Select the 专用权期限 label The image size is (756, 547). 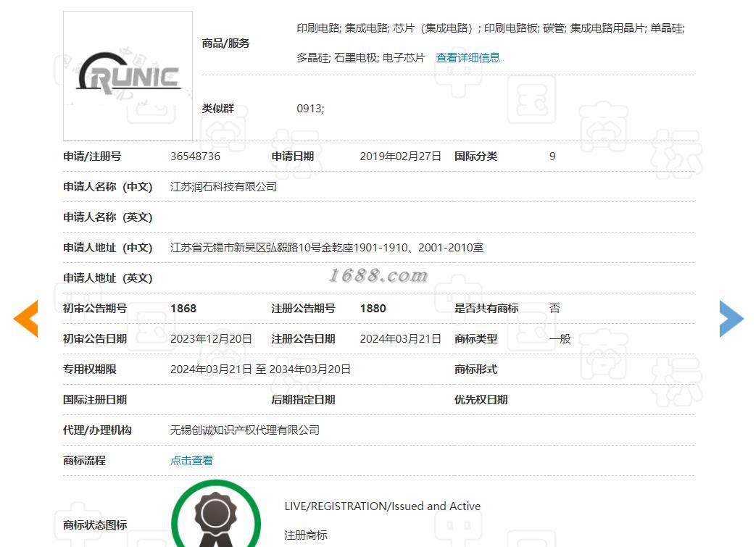pos(90,369)
